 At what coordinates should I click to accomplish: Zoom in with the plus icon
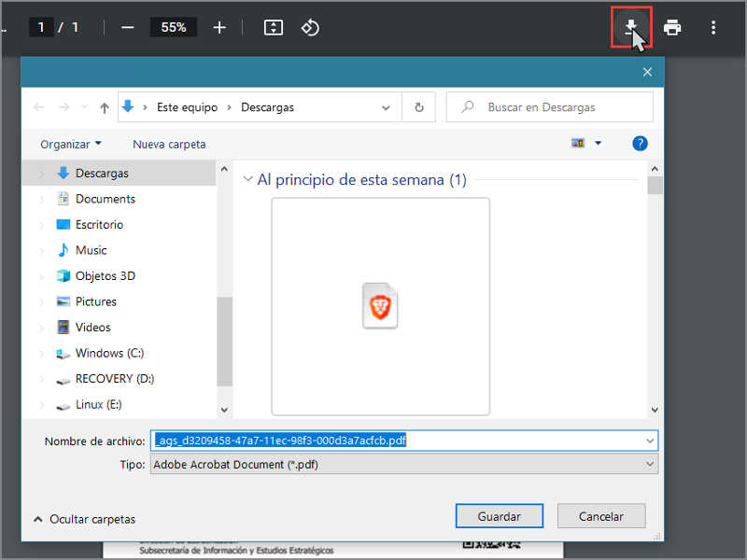(x=219, y=27)
